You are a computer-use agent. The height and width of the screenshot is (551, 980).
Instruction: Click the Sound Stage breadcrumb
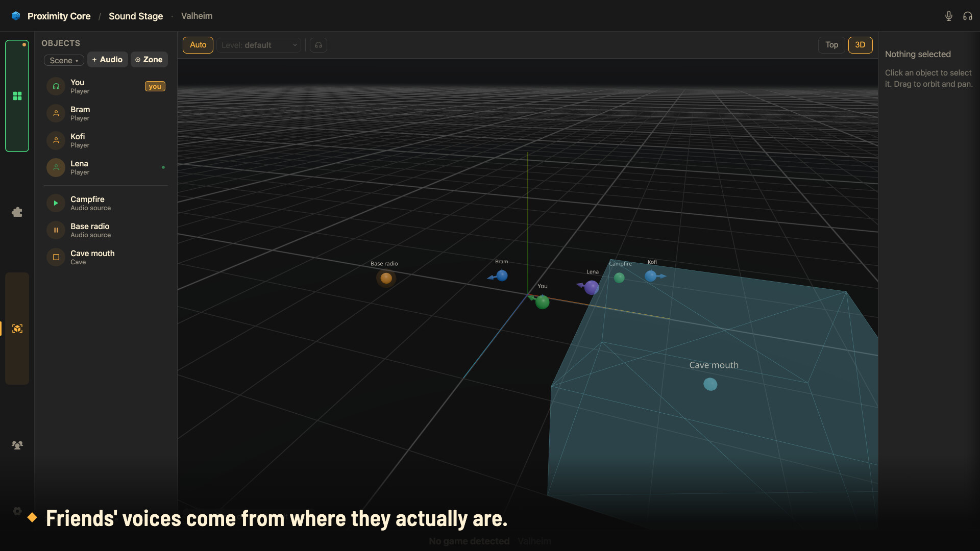[136, 16]
